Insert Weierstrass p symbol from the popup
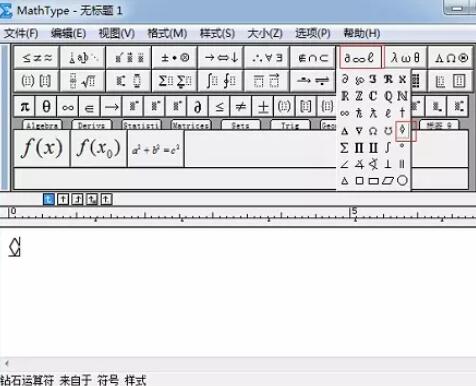Viewport: 476px width, 386px height. (x=359, y=79)
